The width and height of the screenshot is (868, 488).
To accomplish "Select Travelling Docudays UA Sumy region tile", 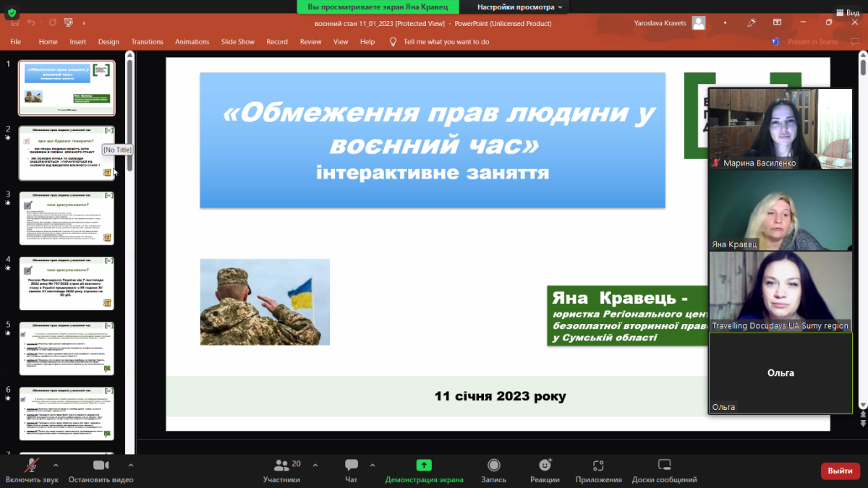I will point(780,291).
